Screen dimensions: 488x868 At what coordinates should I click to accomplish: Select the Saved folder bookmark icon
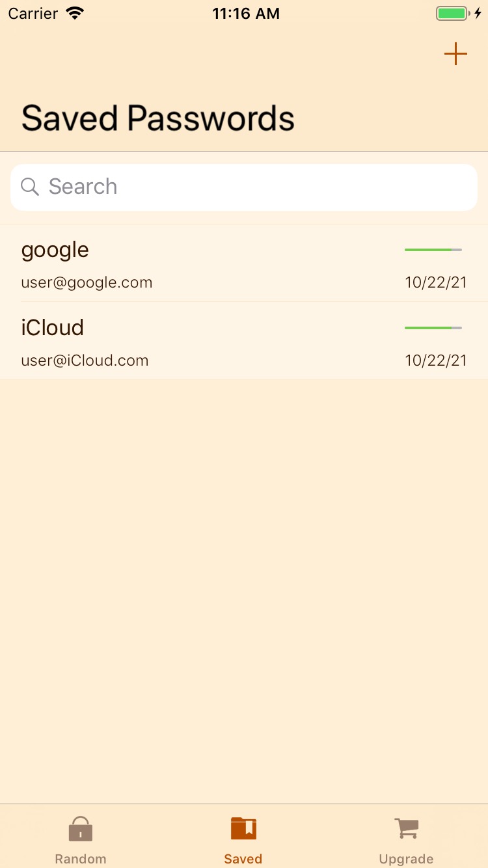tap(243, 829)
